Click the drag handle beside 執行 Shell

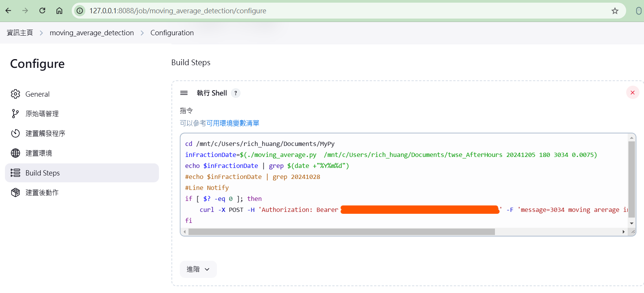pyautogui.click(x=184, y=93)
